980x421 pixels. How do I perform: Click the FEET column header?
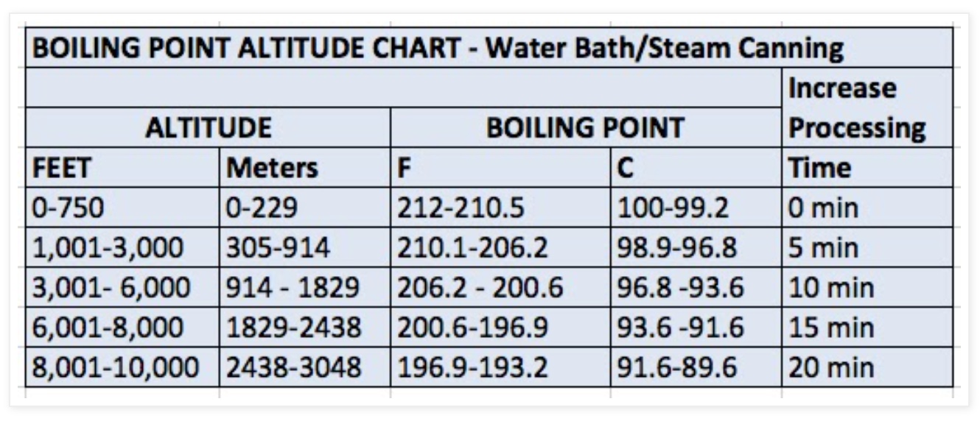coord(122,168)
